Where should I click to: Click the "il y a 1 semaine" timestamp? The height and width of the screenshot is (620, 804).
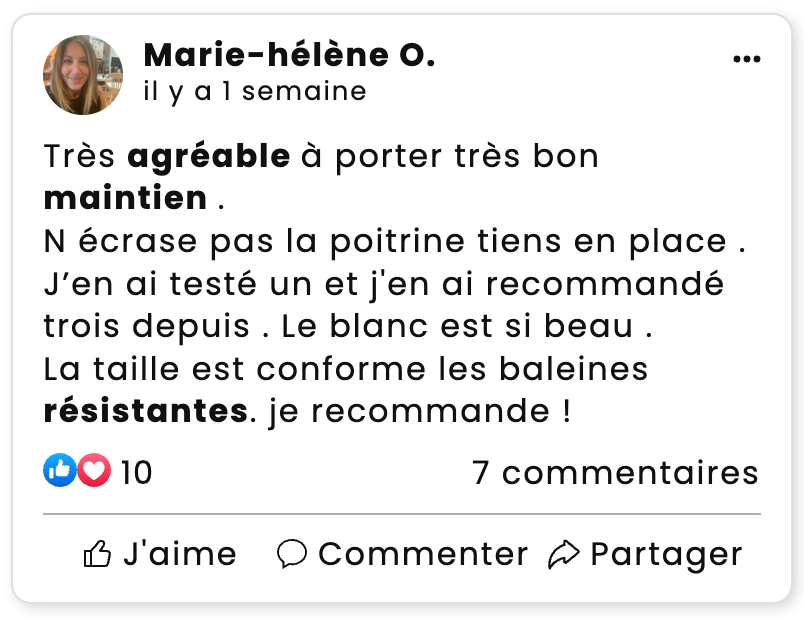click(254, 92)
